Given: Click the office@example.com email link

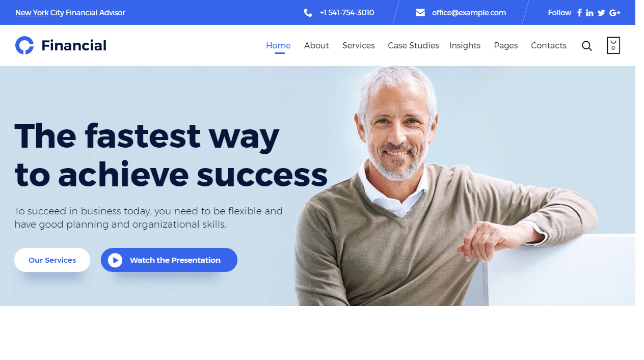Looking at the screenshot, I should pyautogui.click(x=469, y=13).
